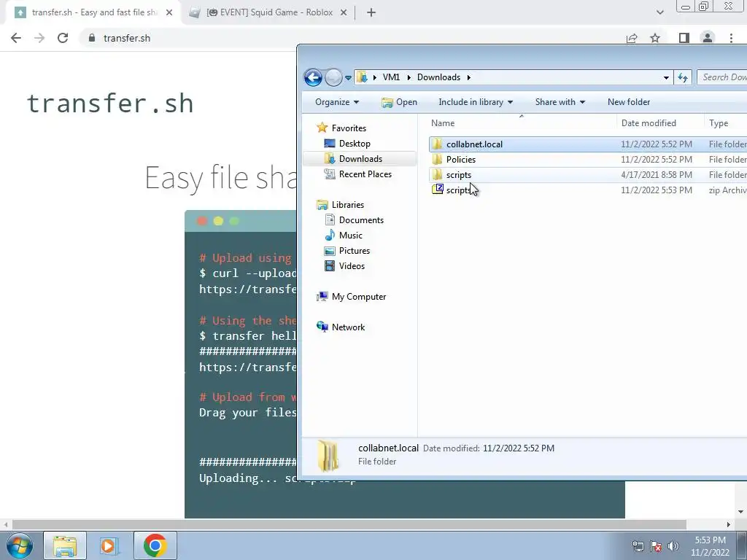Click Explorer back arrow button
747x560 pixels.
[x=313, y=77]
